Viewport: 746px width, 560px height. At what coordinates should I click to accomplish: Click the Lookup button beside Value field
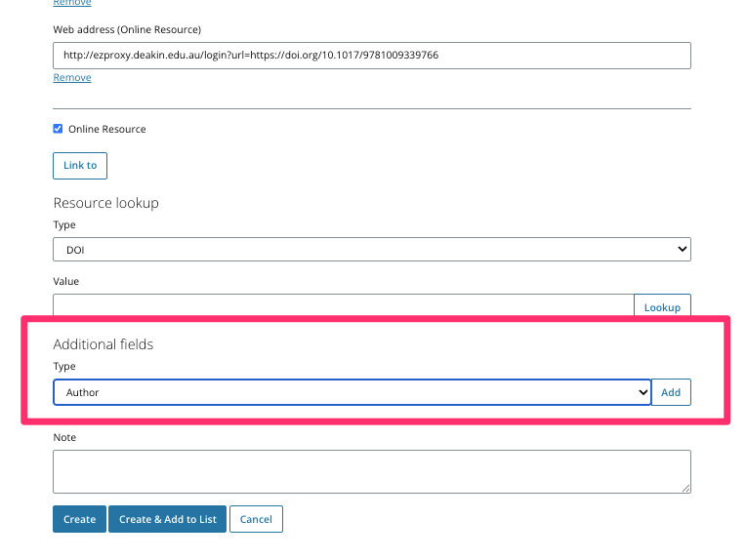(662, 307)
